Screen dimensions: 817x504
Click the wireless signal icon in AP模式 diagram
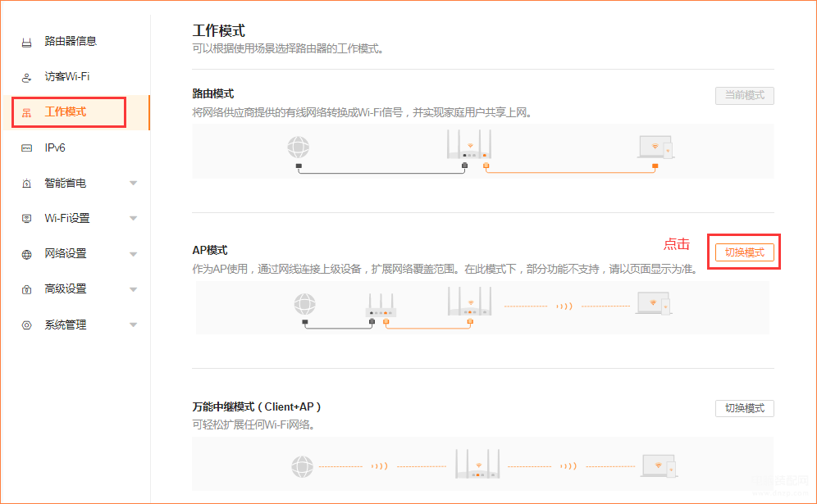(x=564, y=306)
